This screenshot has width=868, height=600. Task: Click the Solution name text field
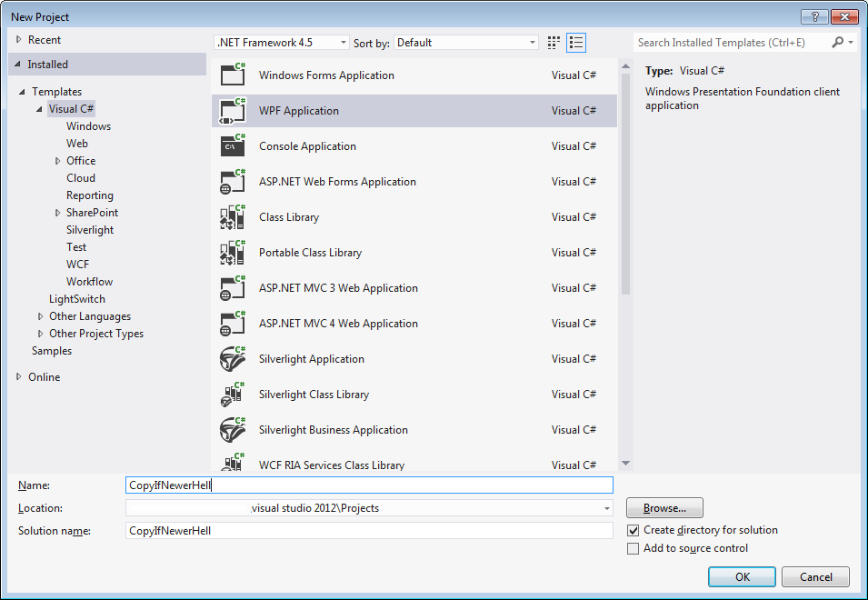(369, 530)
